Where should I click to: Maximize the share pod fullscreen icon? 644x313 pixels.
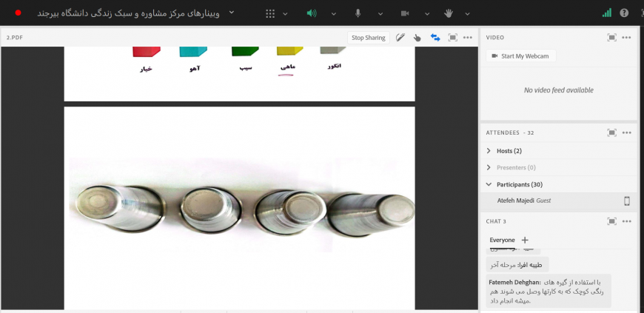coord(452,38)
